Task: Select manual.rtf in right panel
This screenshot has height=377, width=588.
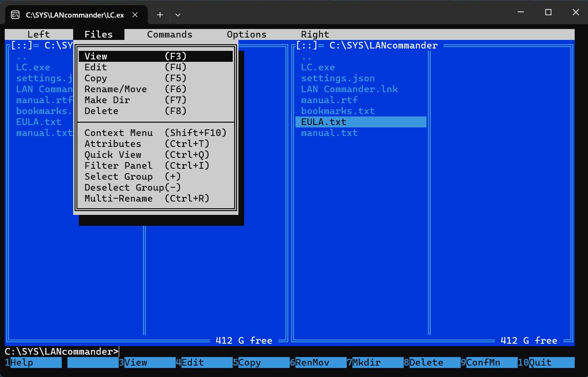Action: coord(329,100)
